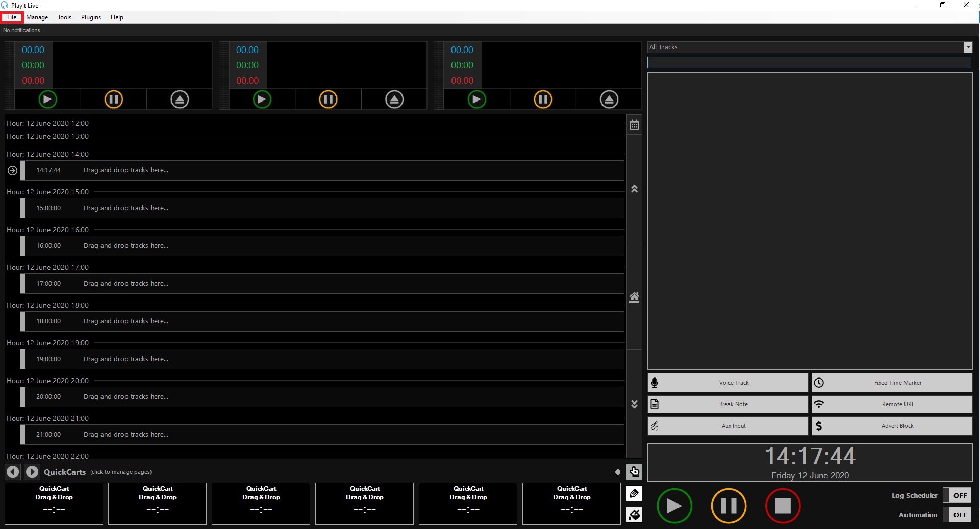The image size is (980, 529).
Task: Go to previous QuickCarts page
Action: click(x=13, y=472)
